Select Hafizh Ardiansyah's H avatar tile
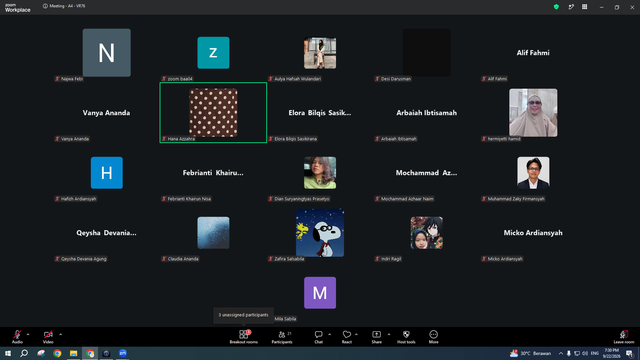 107,173
